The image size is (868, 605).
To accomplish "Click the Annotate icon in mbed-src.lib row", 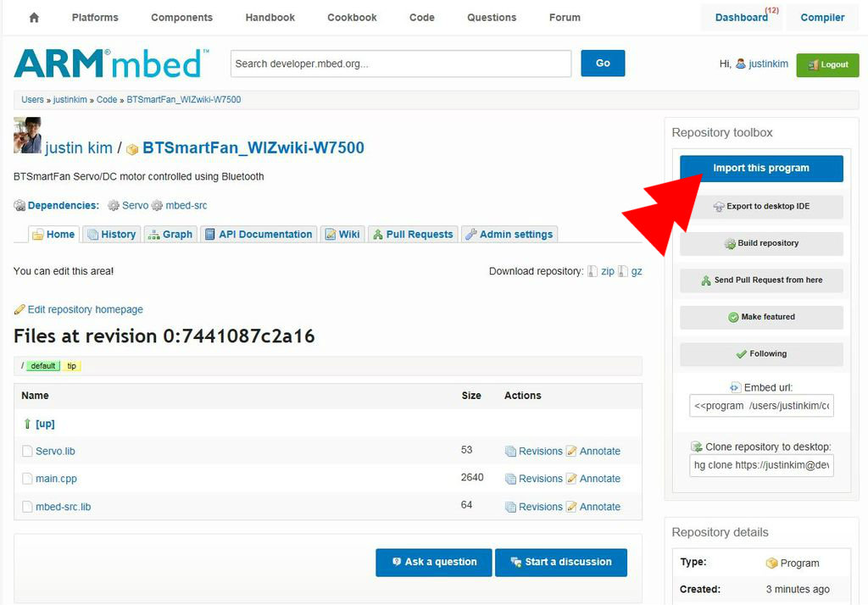I will coord(572,507).
